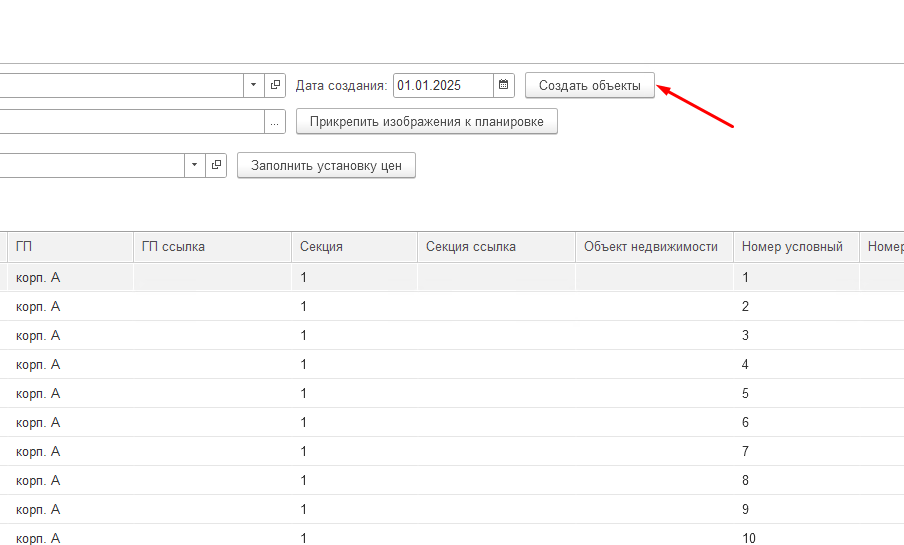Select ГП cell in row numbered 6
This screenshot has height=545, width=904.
tap(70, 422)
